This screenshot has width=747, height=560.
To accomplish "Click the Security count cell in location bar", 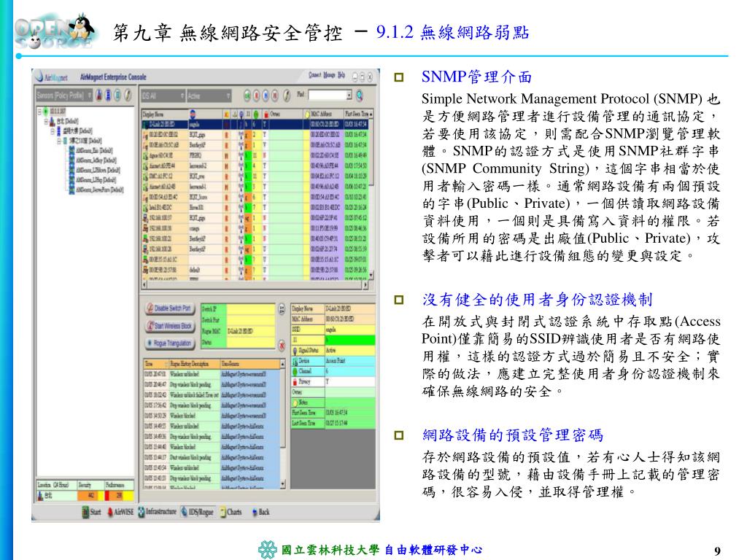I will tap(90, 496).
